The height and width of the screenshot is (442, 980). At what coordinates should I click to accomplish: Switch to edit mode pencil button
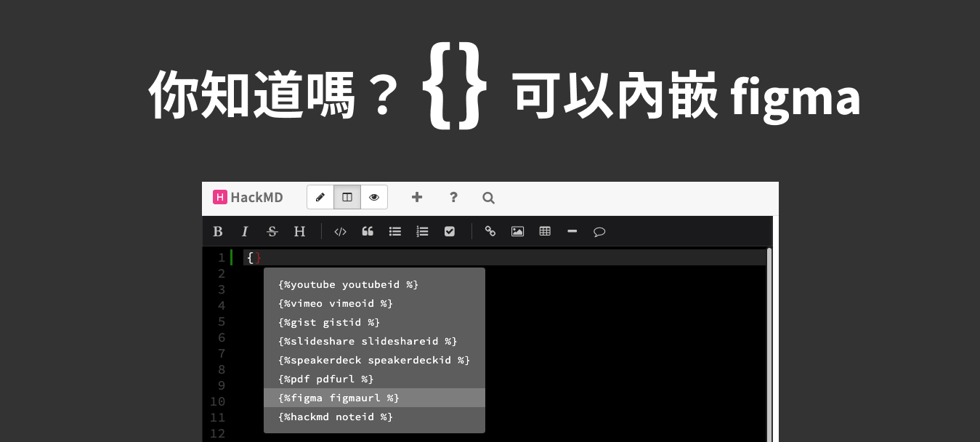[x=320, y=197]
